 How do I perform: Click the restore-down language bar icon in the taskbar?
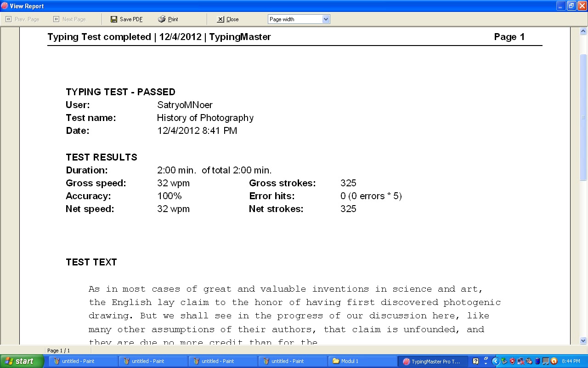click(486, 358)
